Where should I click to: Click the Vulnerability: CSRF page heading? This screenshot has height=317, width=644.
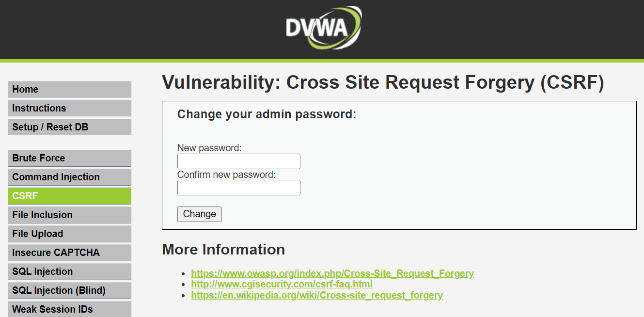tap(383, 83)
